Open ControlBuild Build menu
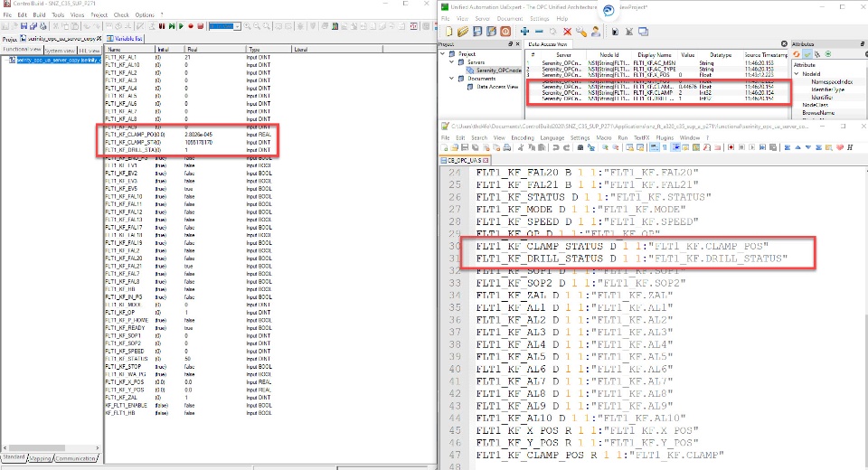This screenshot has height=470, width=868. (x=39, y=15)
